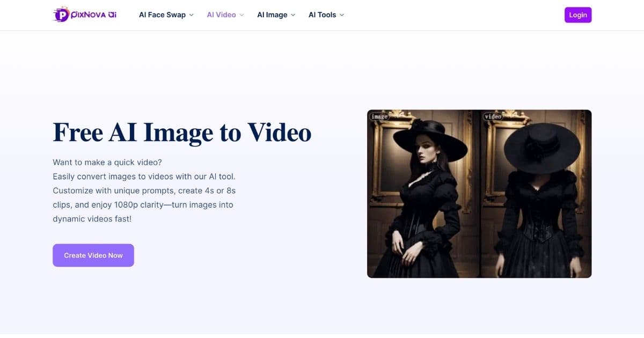
Task: Click the hero before-and-after comparison image
Action: click(479, 193)
